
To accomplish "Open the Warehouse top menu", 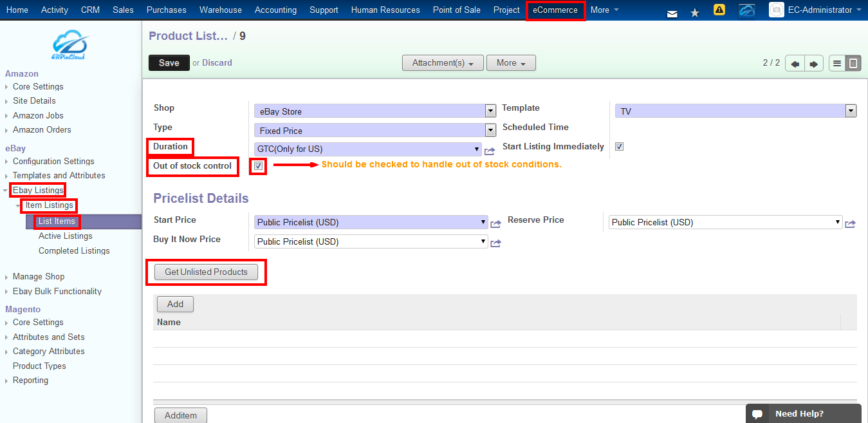I will (221, 10).
